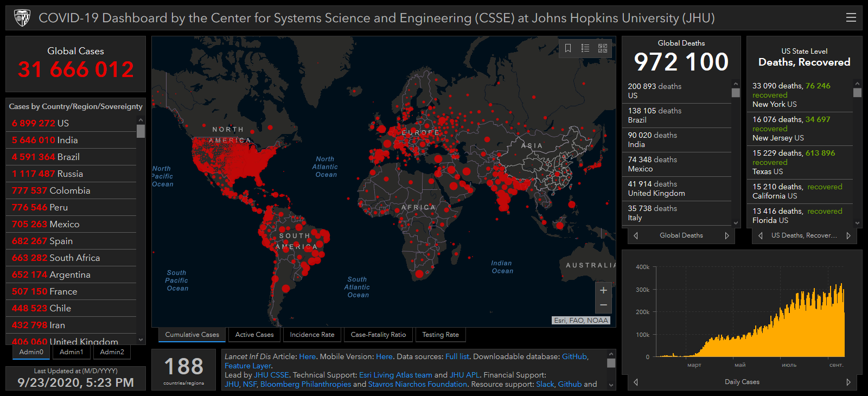This screenshot has height=396, width=868.
Task: Switch to Admin1 level tab
Action: click(x=72, y=352)
